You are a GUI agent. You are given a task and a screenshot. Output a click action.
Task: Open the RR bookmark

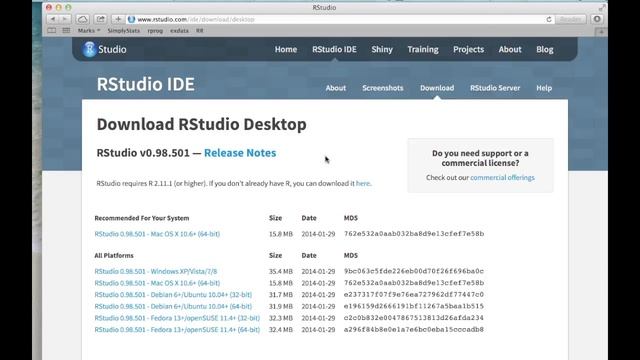pos(200,31)
